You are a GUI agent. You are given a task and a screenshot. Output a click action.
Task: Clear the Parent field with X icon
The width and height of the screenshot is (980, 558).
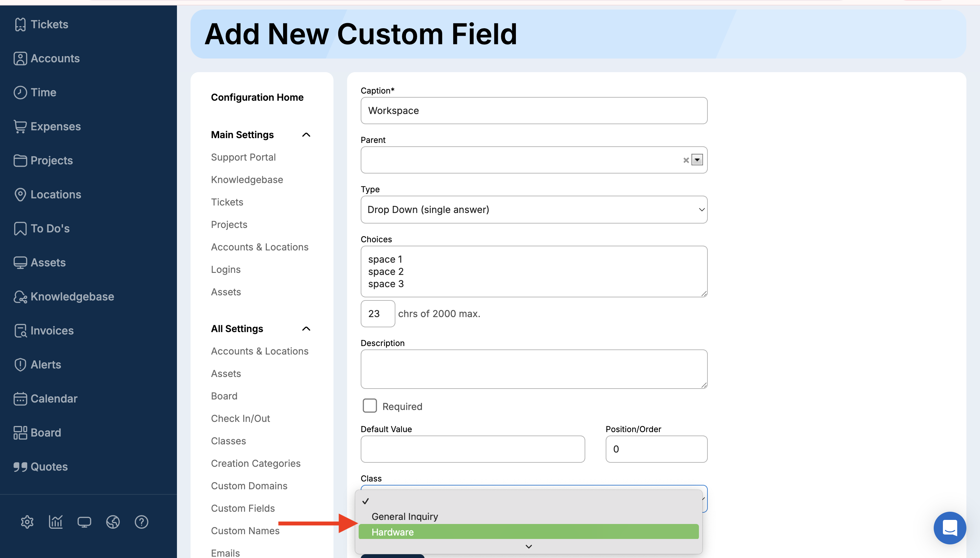click(x=686, y=160)
